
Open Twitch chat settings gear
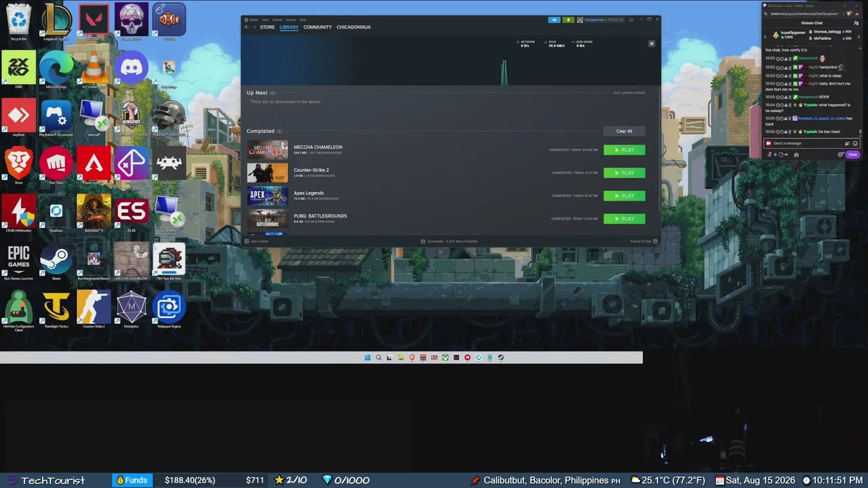tap(840, 155)
